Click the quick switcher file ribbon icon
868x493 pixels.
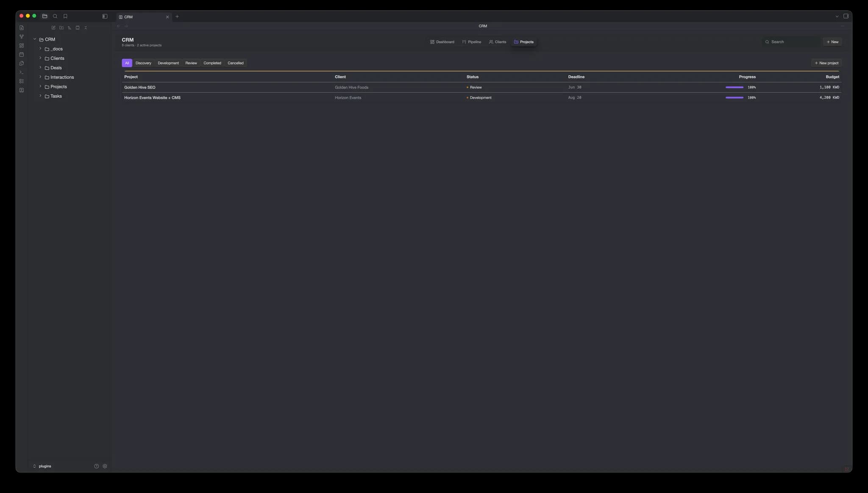22,28
